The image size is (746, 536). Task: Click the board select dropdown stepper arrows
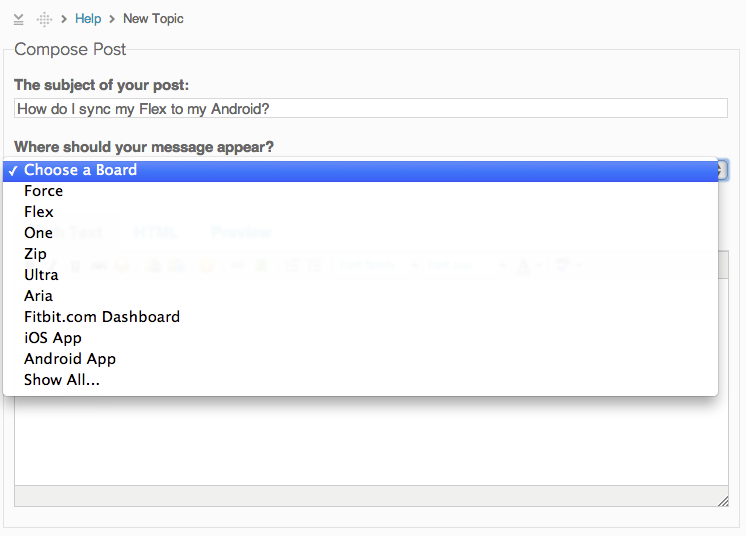point(723,170)
